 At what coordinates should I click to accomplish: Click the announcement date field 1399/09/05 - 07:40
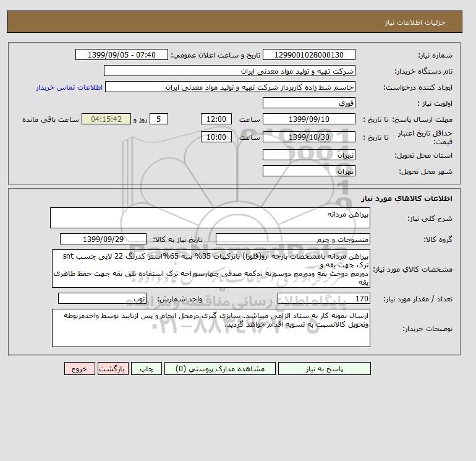point(121,54)
